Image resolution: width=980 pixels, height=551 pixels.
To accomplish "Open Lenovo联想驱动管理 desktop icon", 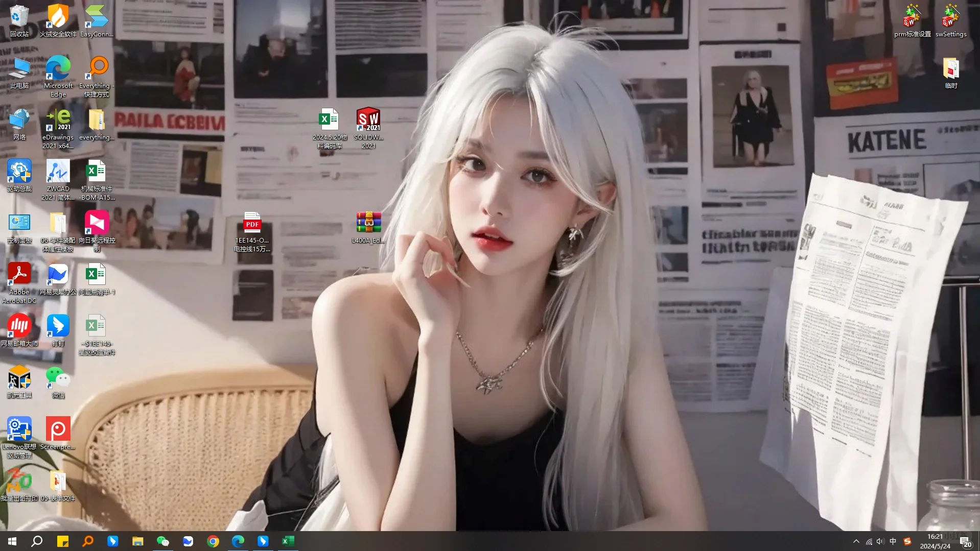I will 19,438.
